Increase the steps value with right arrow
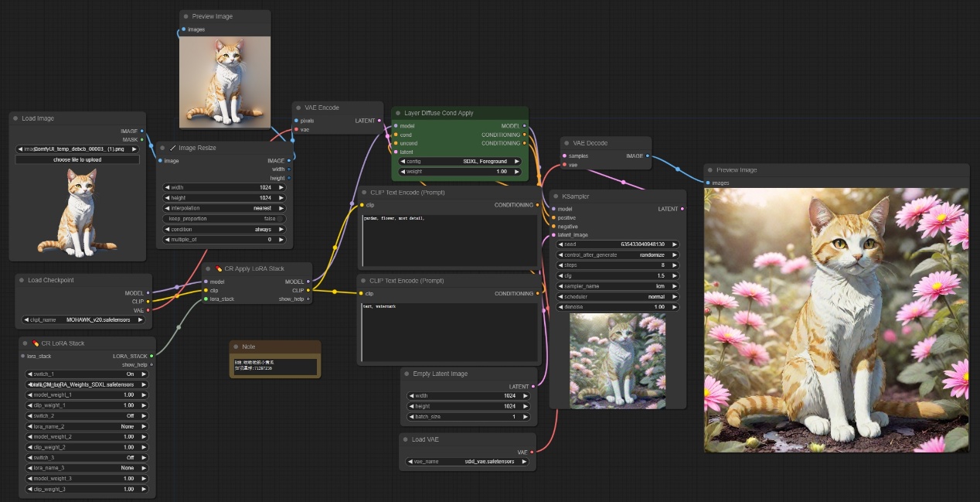This screenshot has width=980, height=502. click(x=675, y=265)
